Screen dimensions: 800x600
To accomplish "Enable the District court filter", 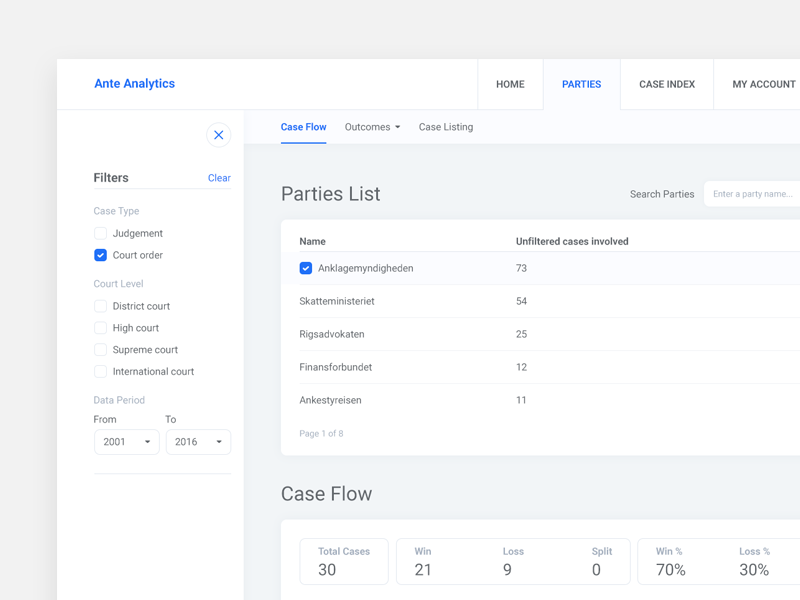I will pos(100,306).
